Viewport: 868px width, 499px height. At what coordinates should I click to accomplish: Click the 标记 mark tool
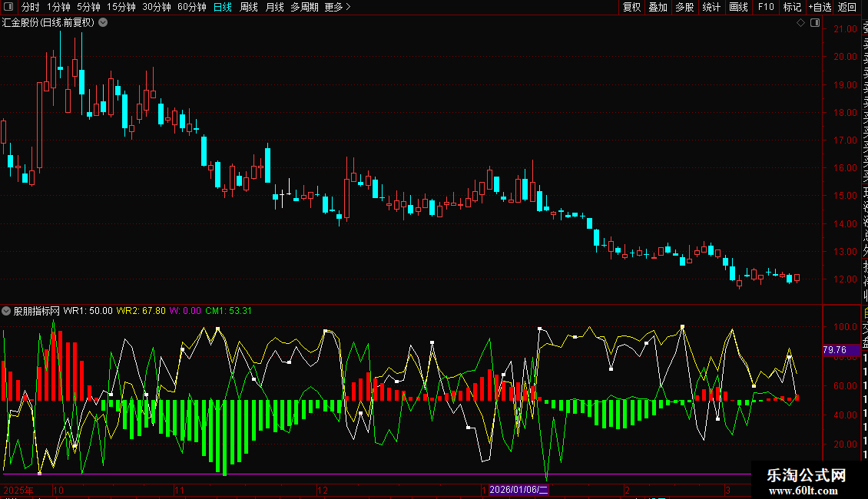791,7
